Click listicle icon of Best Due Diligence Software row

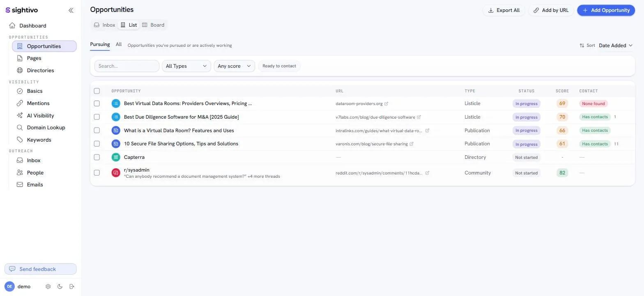(116, 117)
